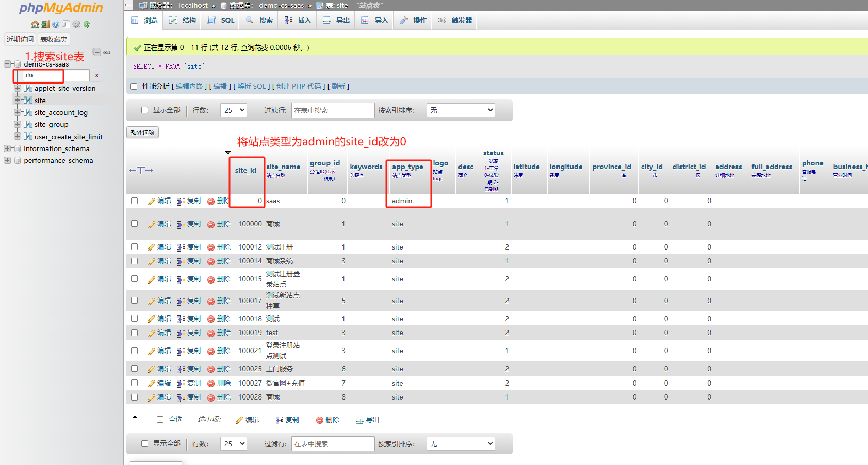Viewport: 868px width, 465px height.
Task: Open the top 行数 row count dropdown
Action: (x=234, y=110)
